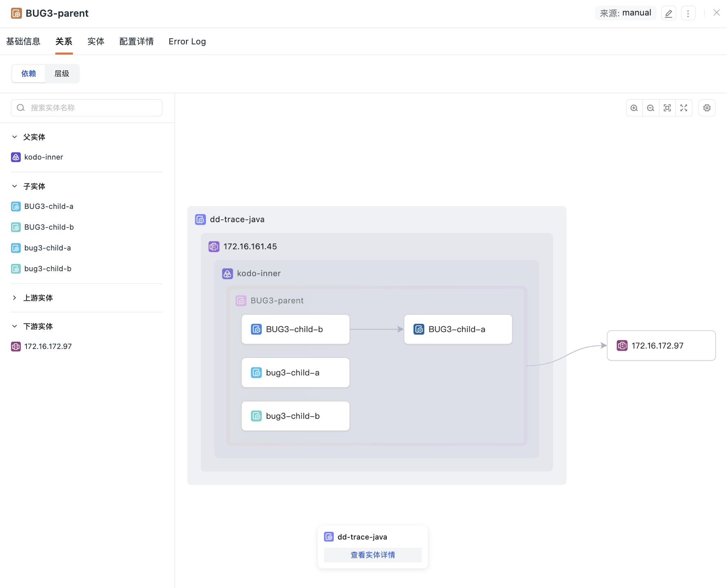Image resolution: width=727 pixels, height=588 pixels.
Task: Collapse the 子实体 section
Action: pos(15,186)
